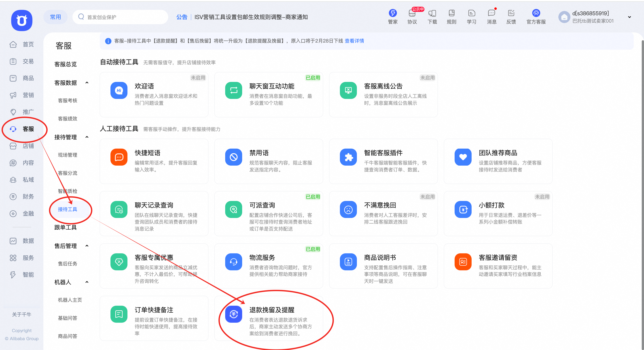This screenshot has width=644, height=350.
Task: Click 关于千牛 at the bottom
Action: (22, 314)
